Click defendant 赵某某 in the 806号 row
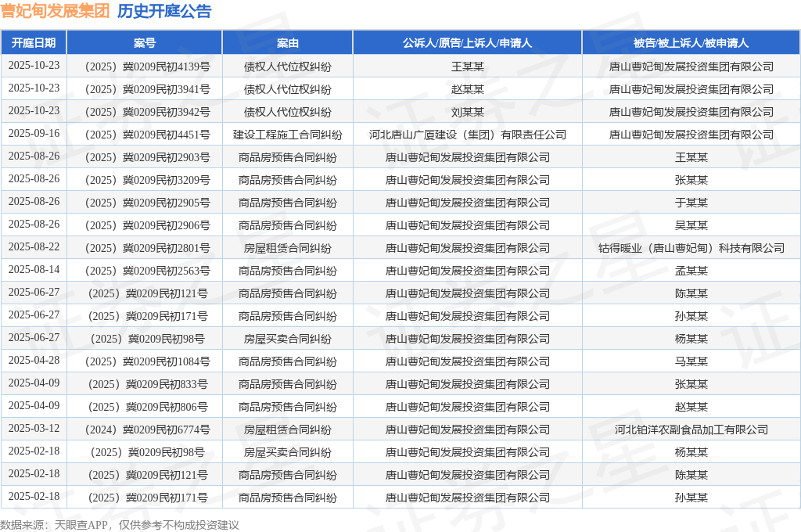 pyautogui.click(x=691, y=407)
